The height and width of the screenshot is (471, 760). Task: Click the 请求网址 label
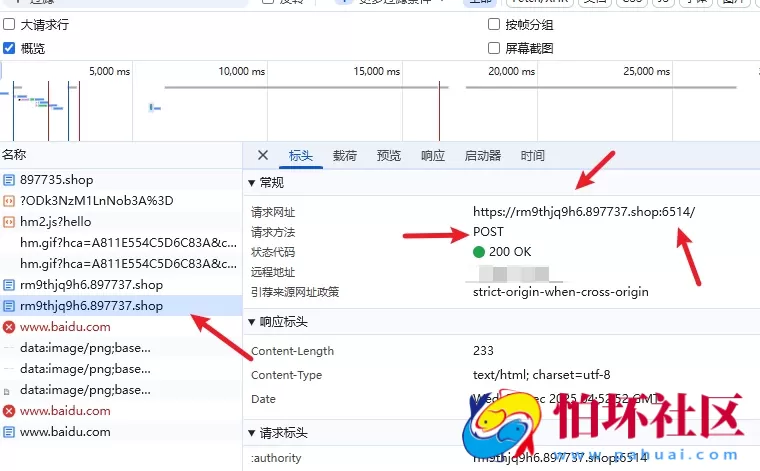pos(273,212)
